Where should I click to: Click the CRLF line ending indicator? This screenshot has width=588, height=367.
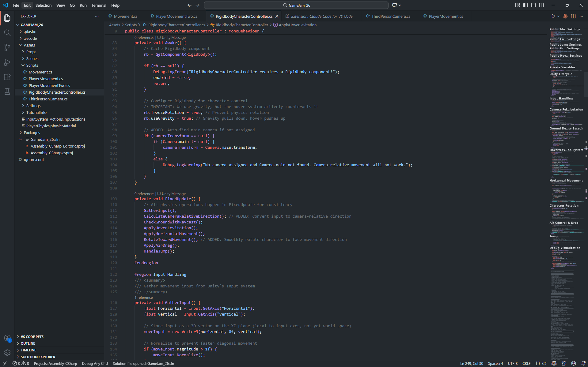[526, 364]
